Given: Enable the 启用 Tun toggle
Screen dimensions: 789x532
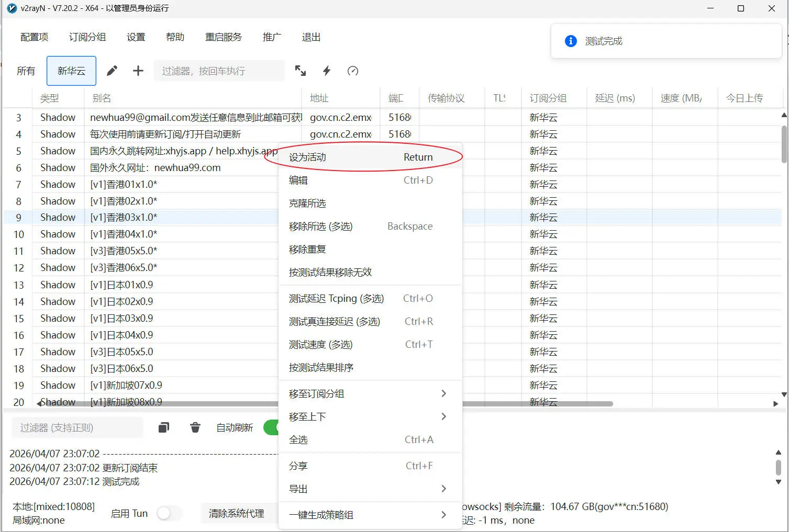Looking at the screenshot, I should [169, 513].
